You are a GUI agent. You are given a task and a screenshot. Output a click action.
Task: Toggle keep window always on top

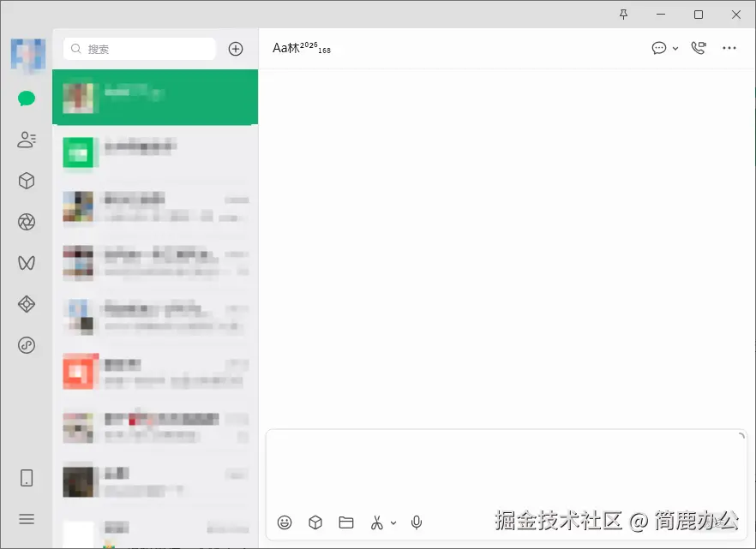click(x=624, y=15)
